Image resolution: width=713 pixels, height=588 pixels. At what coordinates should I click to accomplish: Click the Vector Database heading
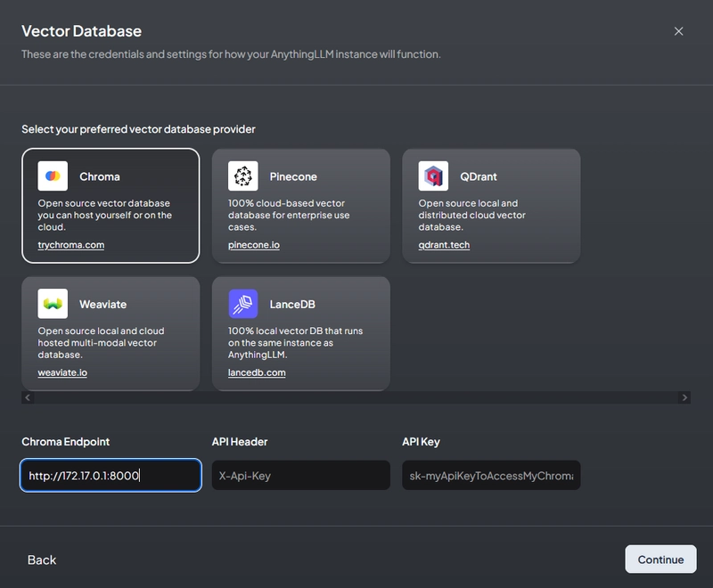[82, 31]
